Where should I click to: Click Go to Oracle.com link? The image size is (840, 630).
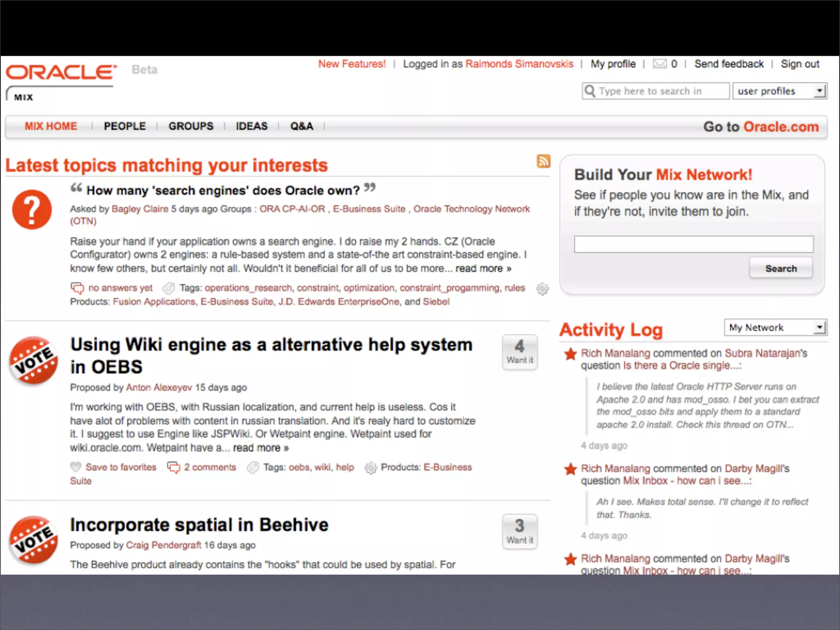(761, 126)
